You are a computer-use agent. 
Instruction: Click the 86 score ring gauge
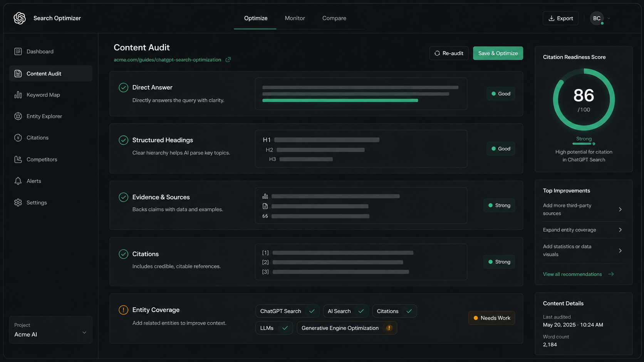pos(584,100)
